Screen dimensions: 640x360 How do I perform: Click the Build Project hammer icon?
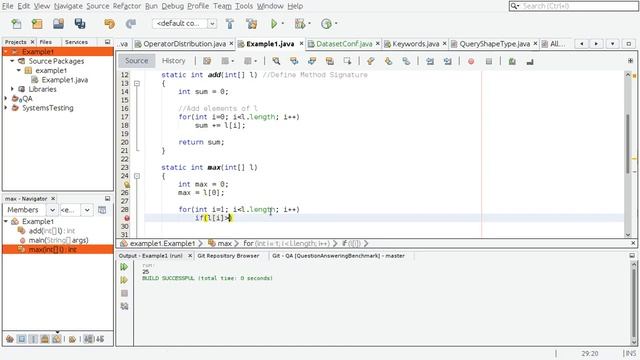click(230, 24)
